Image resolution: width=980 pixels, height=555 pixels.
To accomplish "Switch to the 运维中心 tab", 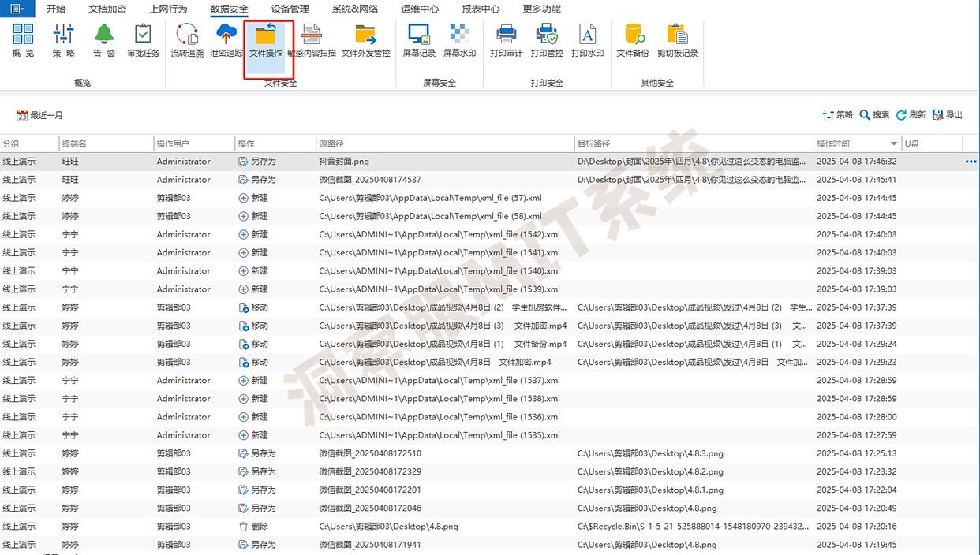I will [420, 9].
